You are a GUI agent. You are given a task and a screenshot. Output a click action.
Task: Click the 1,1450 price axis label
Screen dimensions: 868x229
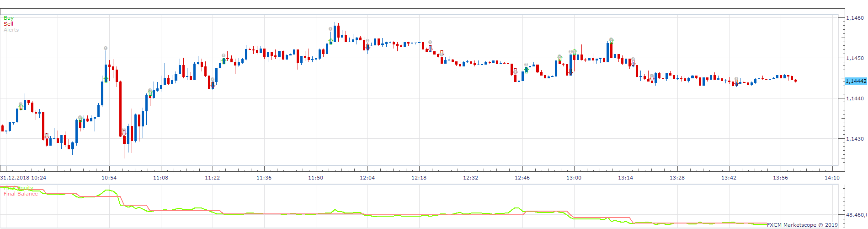tap(855, 58)
